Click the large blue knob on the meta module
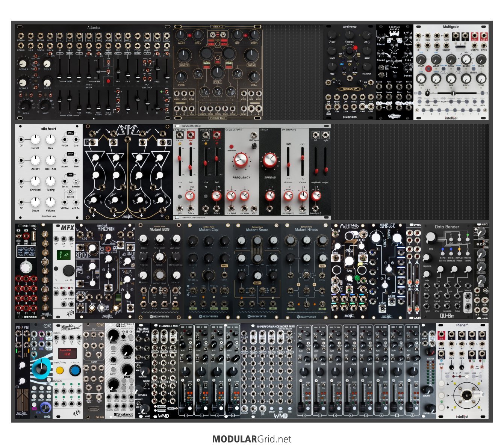Screen dimensions: 504x447 coord(41,369)
